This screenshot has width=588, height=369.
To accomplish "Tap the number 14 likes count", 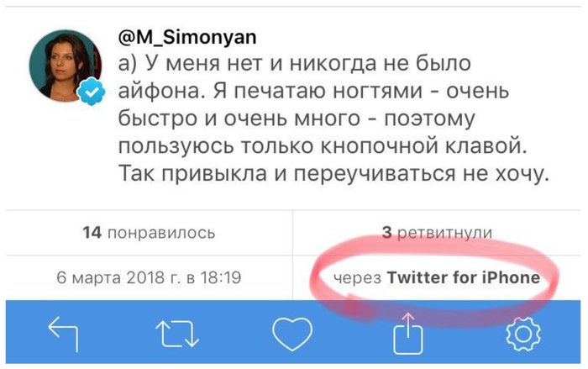I will click(92, 233).
